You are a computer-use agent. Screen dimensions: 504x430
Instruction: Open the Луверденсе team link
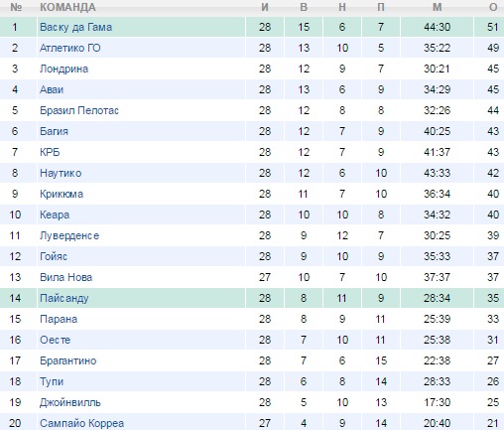(x=69, y=235)
